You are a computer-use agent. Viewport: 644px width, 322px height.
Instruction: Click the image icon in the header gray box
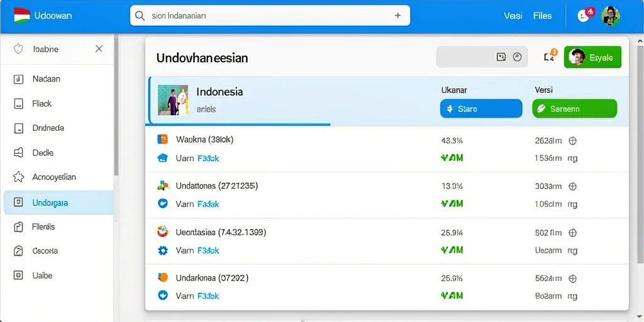(x=501, y=57)
